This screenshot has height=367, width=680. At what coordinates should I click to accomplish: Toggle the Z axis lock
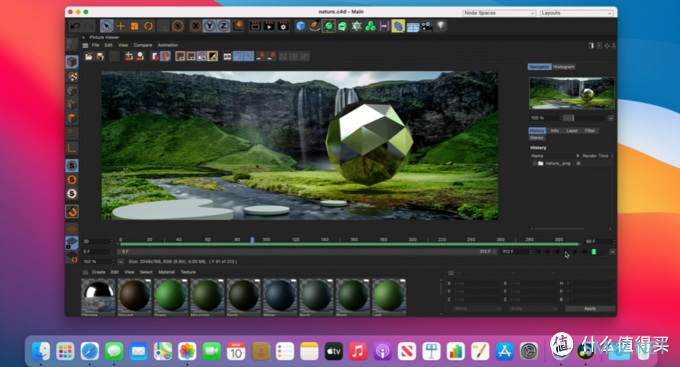pos(223,26)
